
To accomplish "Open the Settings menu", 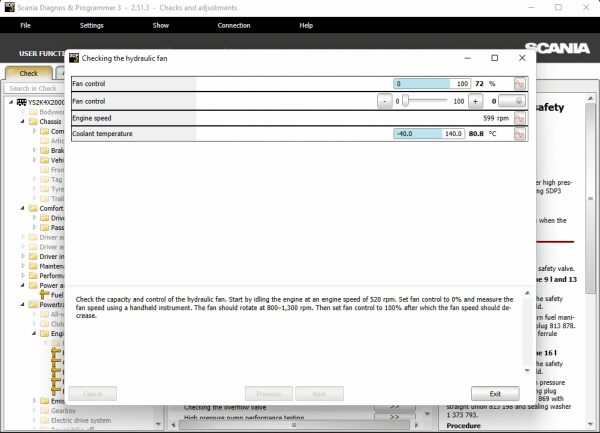I will [x=91, y=25].
